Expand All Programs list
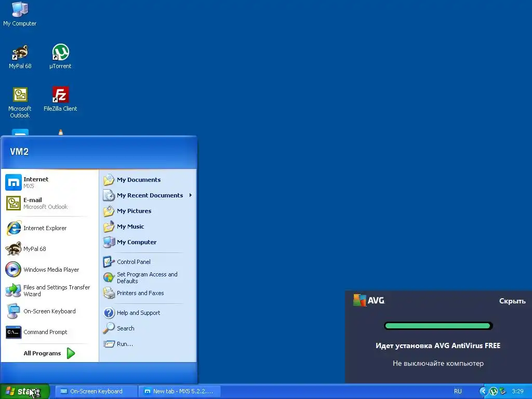Viewport: 532px width, 399px height. (49, 353)
